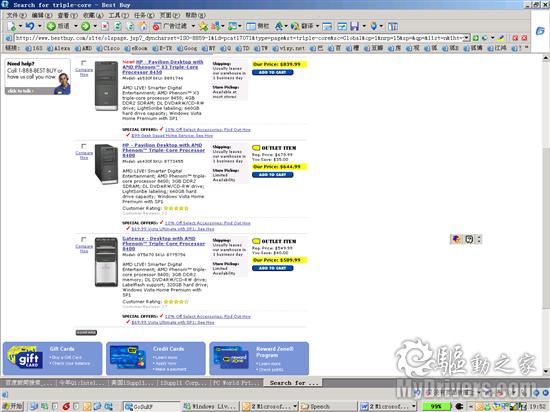The height and width of the screenshot is (412, 550).
Task: Click the Home house icon
Action: [x=143, y=26]
